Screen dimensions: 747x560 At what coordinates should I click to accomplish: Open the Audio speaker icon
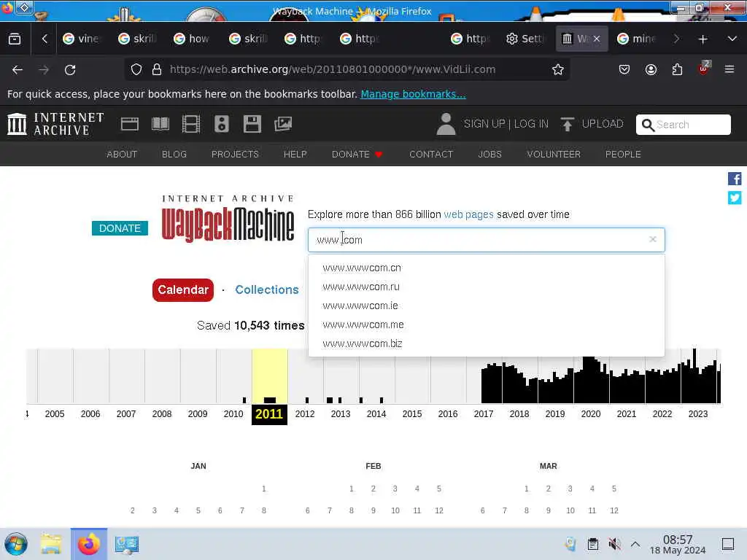tap(222, 124)
